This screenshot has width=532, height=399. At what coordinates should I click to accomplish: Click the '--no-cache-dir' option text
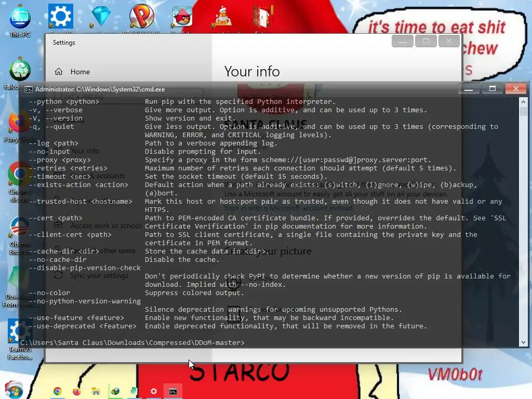pyautogui.click(x=58, y=260)
